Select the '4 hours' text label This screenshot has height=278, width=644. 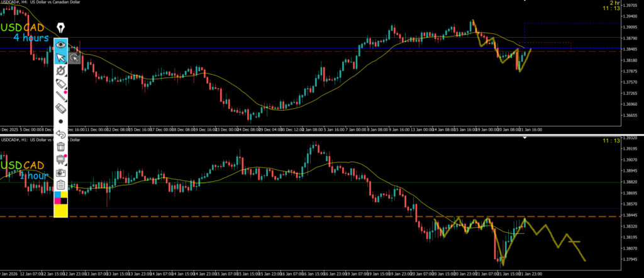coord(31,38)
